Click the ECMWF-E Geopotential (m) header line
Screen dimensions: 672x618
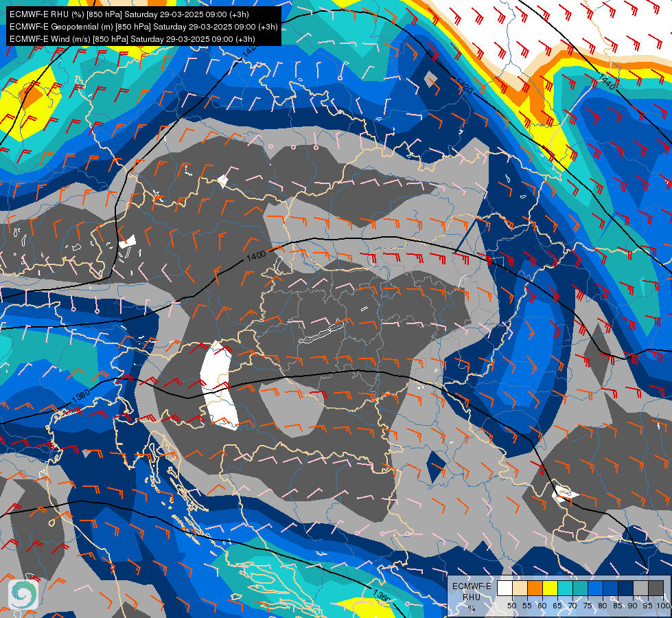click(143, 27)
